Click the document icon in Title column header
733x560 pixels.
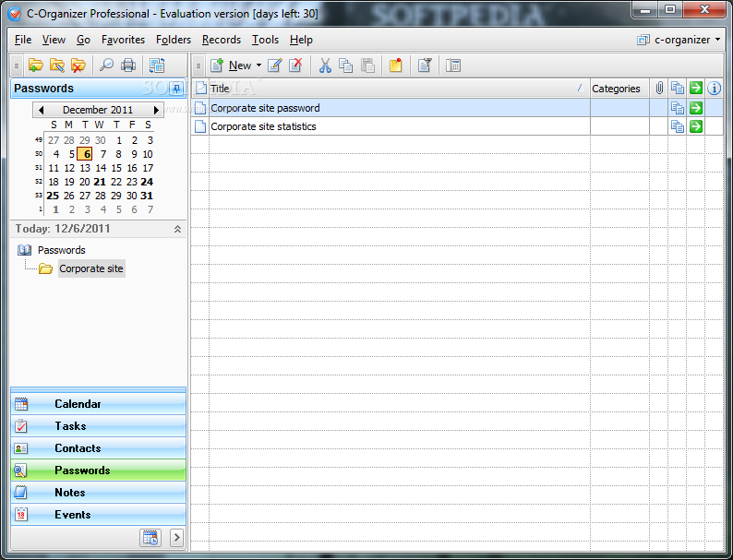coord(200,88)
